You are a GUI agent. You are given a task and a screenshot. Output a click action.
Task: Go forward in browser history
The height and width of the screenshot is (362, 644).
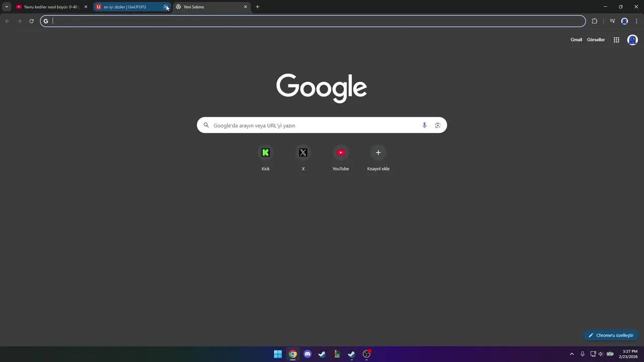coord(19,21)
